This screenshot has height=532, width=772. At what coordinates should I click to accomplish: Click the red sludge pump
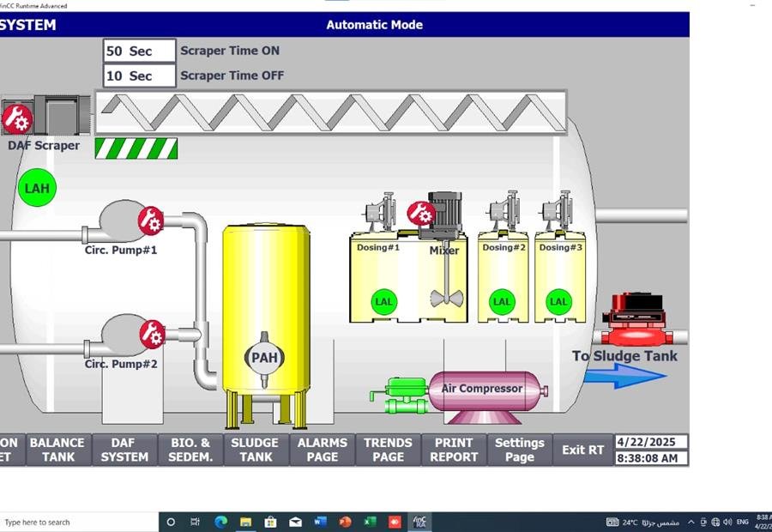pyautogui.click(x=636, y=320)
